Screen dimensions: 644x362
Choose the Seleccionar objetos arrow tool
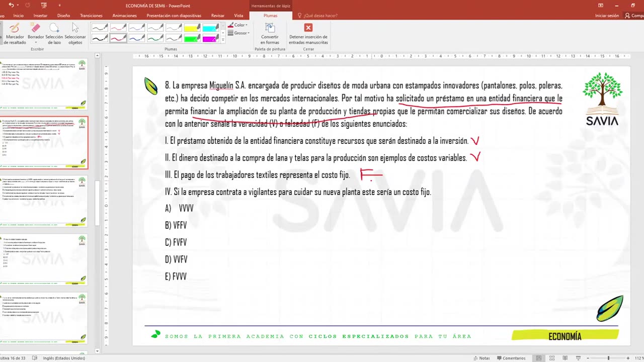click(75, 33)
